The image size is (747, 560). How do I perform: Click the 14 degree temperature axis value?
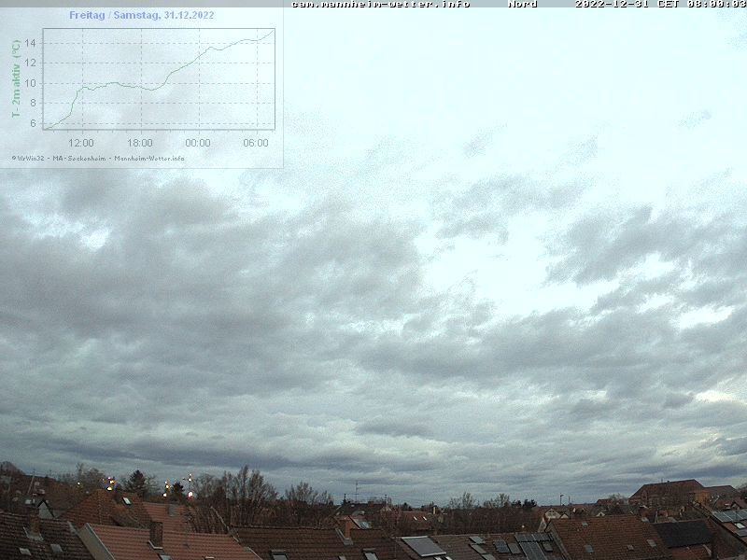(x=31, y=43)
